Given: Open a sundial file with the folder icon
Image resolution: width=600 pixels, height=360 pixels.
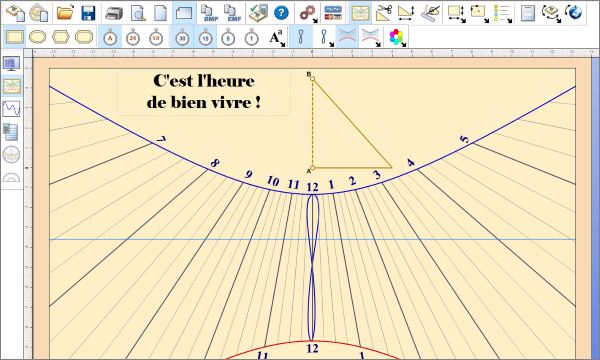Looking at the screenshot, I should coord(65,13).
